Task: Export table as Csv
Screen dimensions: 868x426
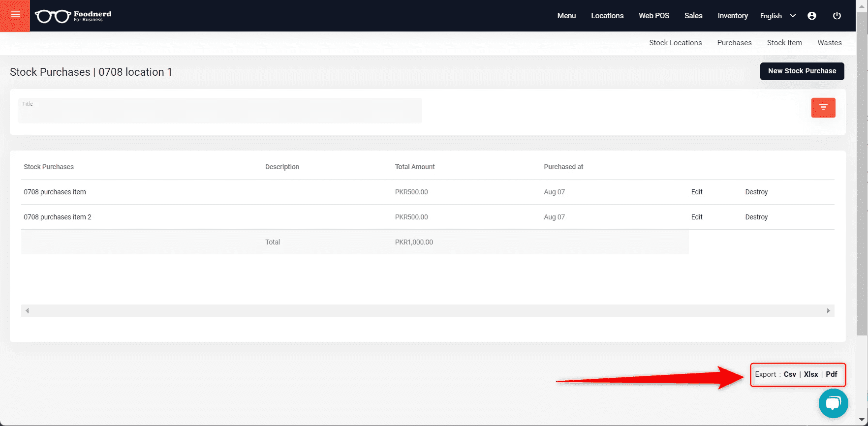Action: point(790,374)
